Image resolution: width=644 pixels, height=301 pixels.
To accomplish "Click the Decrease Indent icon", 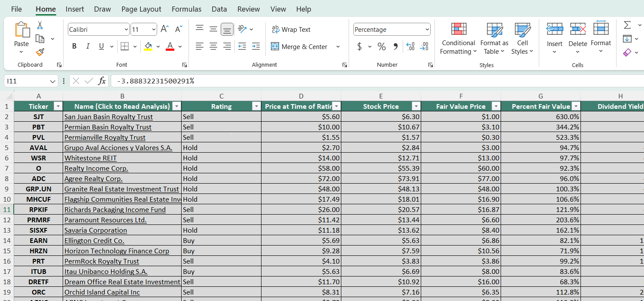I will [242, 46].
